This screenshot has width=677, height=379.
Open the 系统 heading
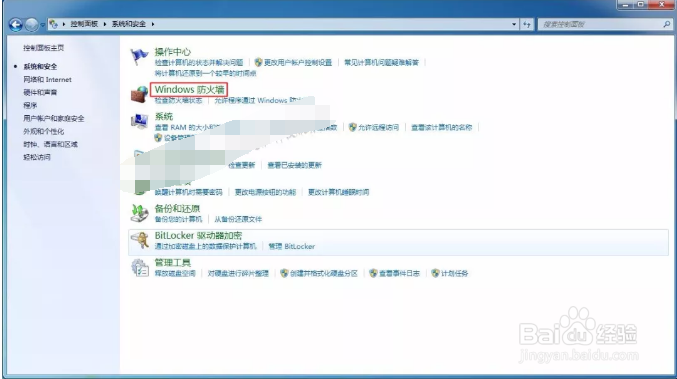tap(164, 117)
